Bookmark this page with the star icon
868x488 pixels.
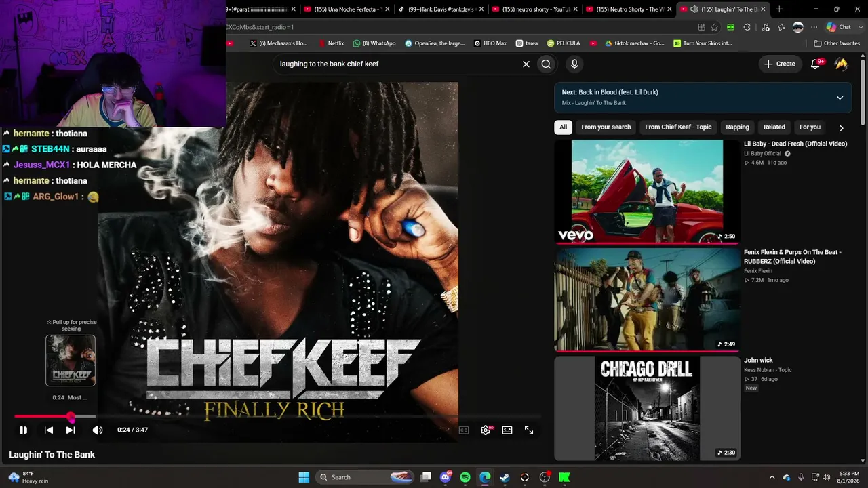pyautogui.click(x=715, y=27)
